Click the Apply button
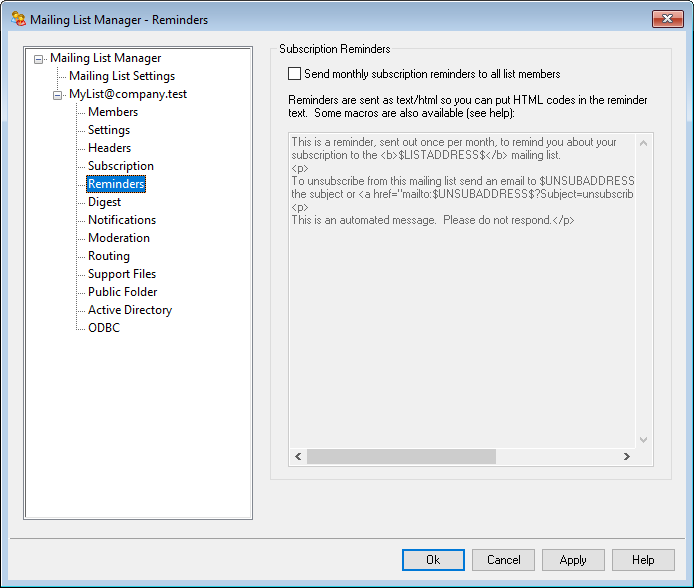 click(x=573, y=560)
